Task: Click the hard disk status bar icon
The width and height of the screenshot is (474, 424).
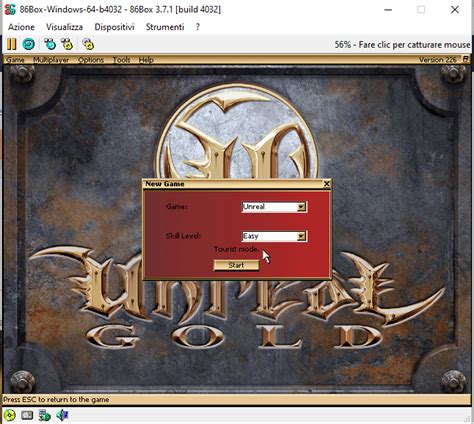Action: coord(27,415)
